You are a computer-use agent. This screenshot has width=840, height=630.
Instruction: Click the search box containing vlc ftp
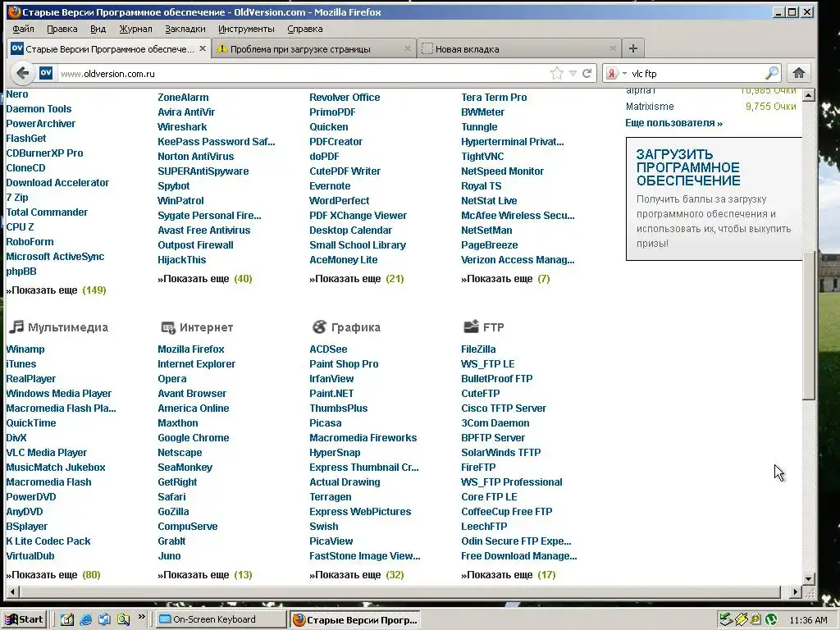696,73
